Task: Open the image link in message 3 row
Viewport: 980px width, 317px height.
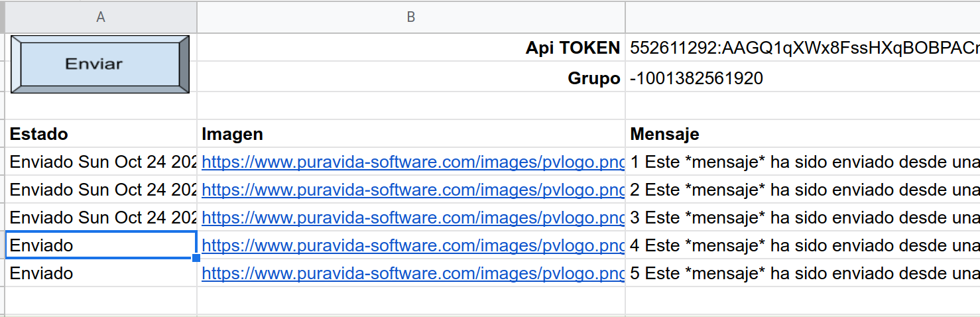Action: pyautogui.click(x=412, y=218)
